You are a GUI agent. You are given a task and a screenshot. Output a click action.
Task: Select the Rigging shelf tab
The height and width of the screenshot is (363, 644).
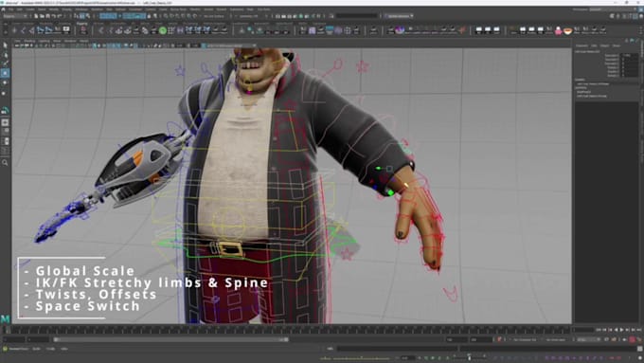(81, 24)
